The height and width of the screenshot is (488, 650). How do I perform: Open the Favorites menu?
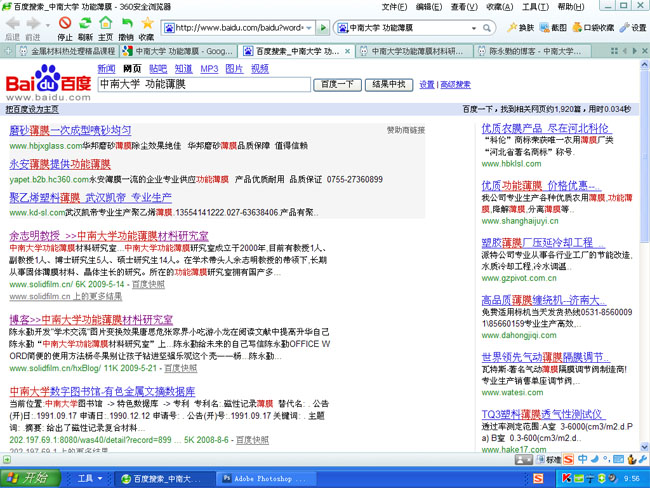(500, 7)
